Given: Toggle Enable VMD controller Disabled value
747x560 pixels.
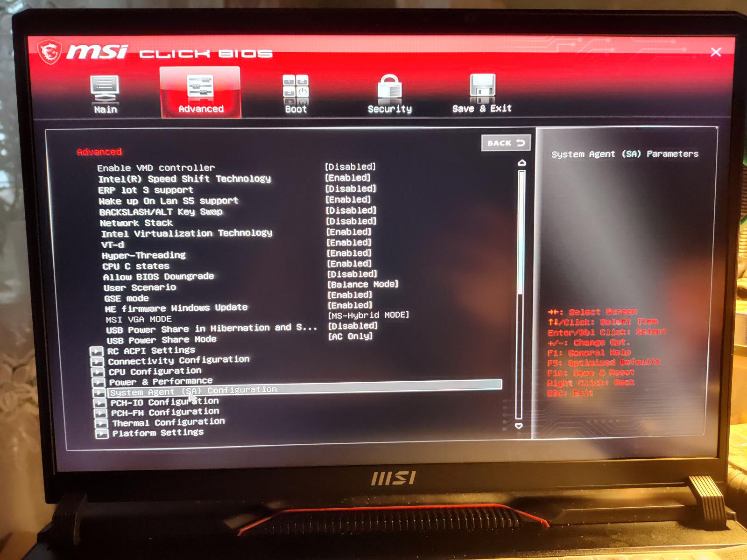Looking at the screenshot, I should [350, 167].
